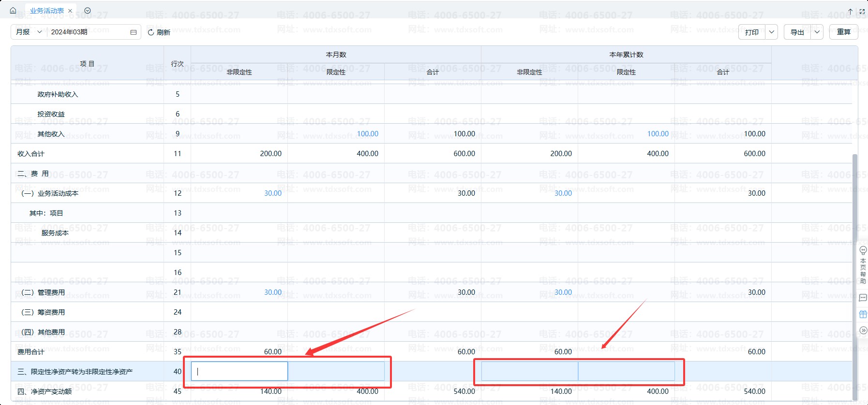
Task: Open the chat message bubble icon
Action: (x=863, y=298)
